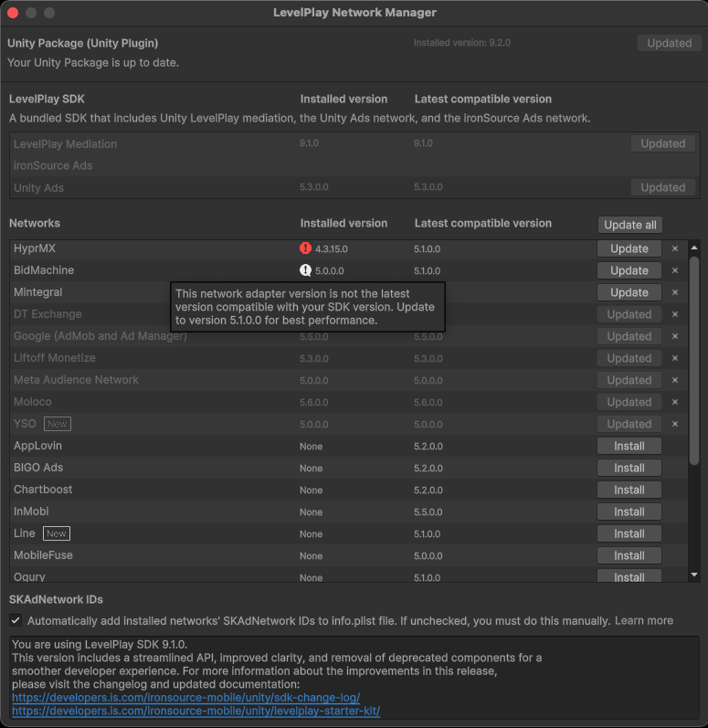708x728 pixels.
Task: Remove YSO network using its X icon
Action: pyautogui.click(x=675, y=424)
